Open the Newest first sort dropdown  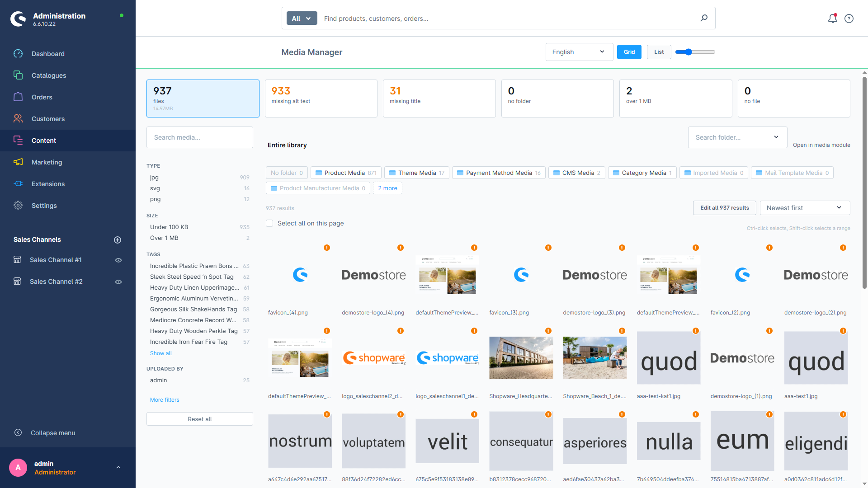coord(805,208)
